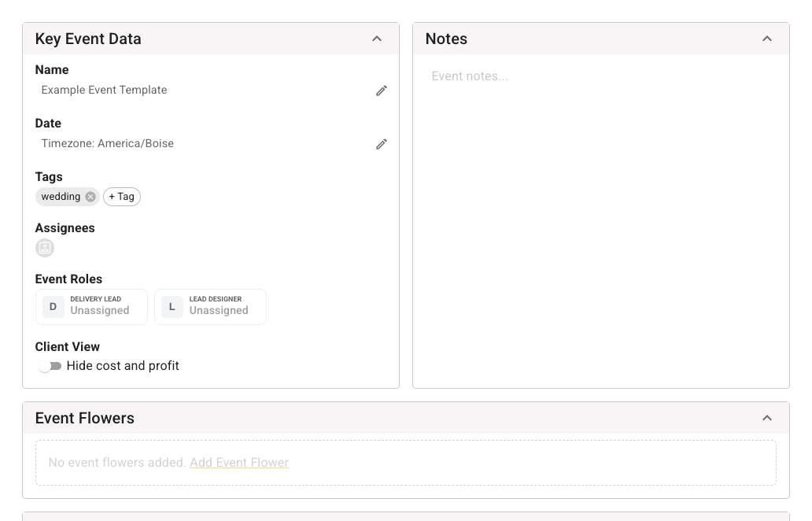Assign the Delivery Lead role
Image resolution: width=812 pixels, height=521 pixels.
91,307
